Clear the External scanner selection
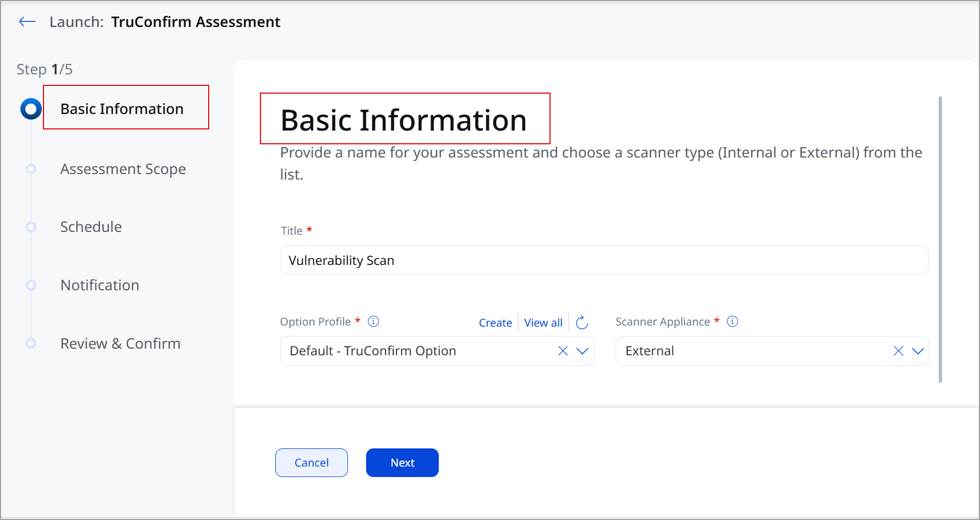This screenshot has height=520, width=980. pyautogui.click(x=899, y=351)
